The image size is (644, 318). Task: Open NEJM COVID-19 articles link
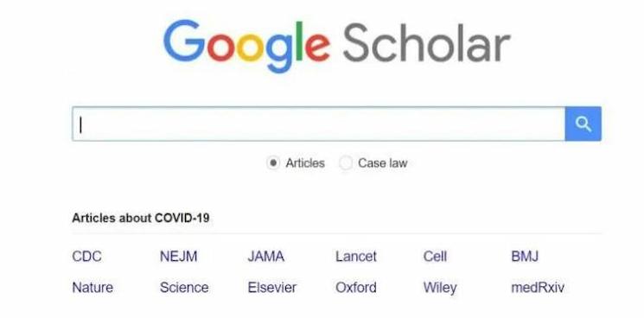(178, 257)
